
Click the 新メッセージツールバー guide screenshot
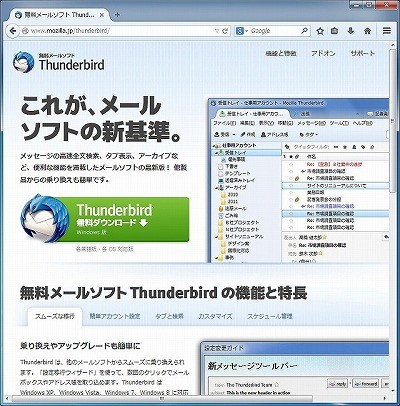pos(295,368)
